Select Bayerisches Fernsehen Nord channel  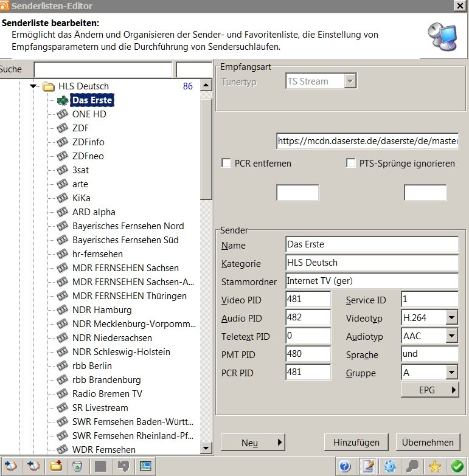pos(128,226)
